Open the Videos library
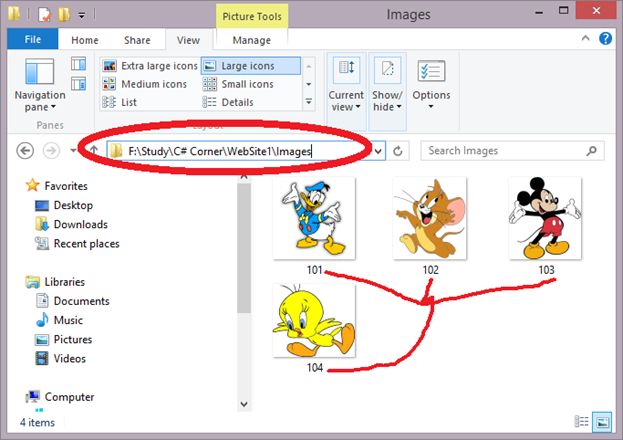Viewport: 623px width, 440px height. (60, 358)
